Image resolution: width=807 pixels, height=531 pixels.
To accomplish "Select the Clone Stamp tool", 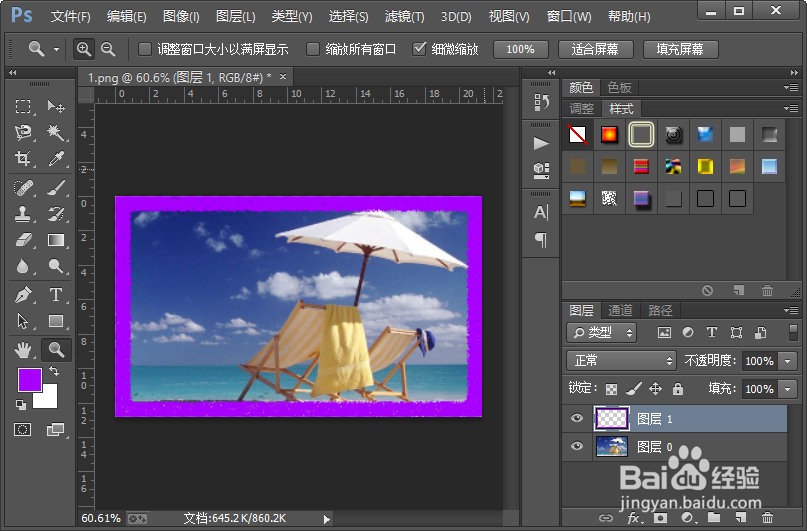I will click(23, 214).
